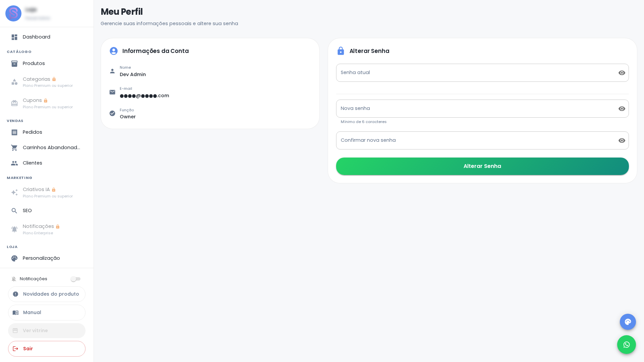Focus the Confirmar nova senha field
This screenshot has height=362, width=644.
[482, 140]
